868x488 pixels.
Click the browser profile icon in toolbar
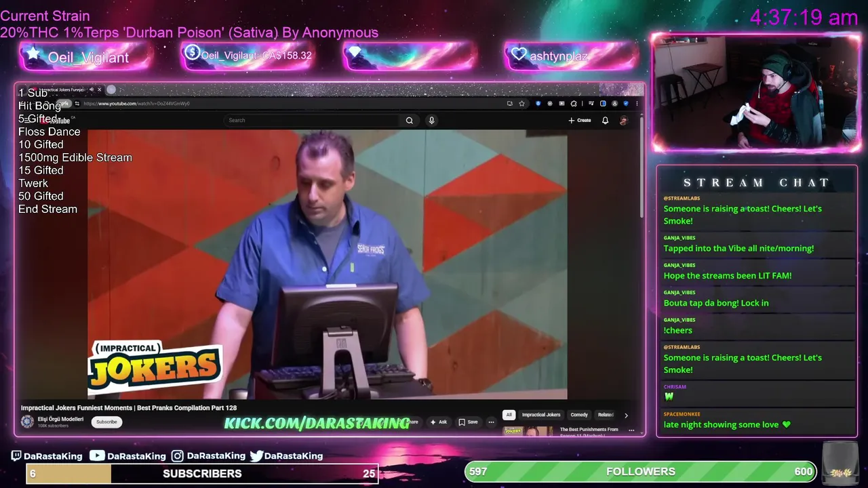coord(614,104)
